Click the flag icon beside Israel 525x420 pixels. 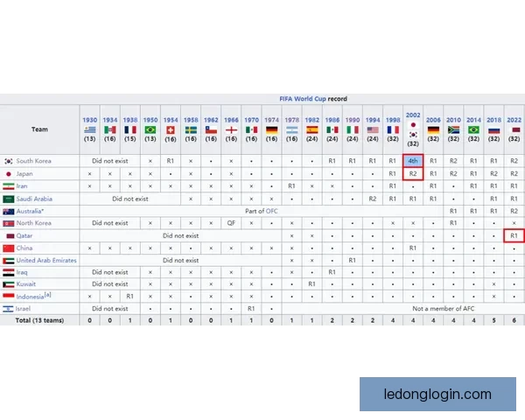click(x=8, y=309)
